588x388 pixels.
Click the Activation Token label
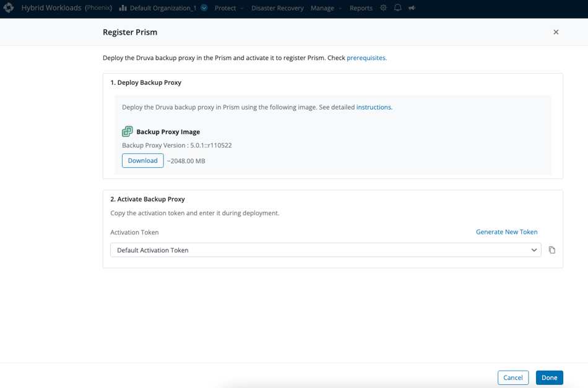click(134, 233)
